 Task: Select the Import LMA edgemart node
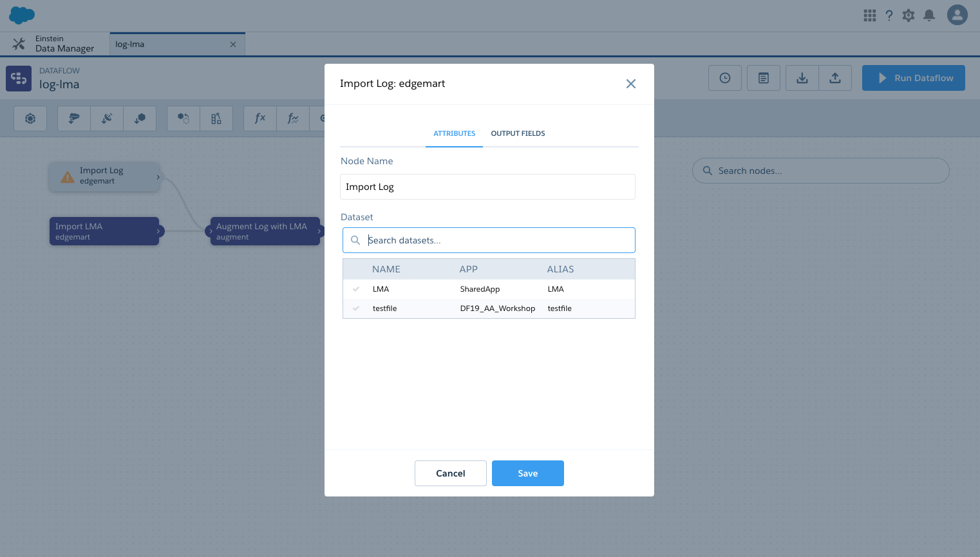[104, 231]
